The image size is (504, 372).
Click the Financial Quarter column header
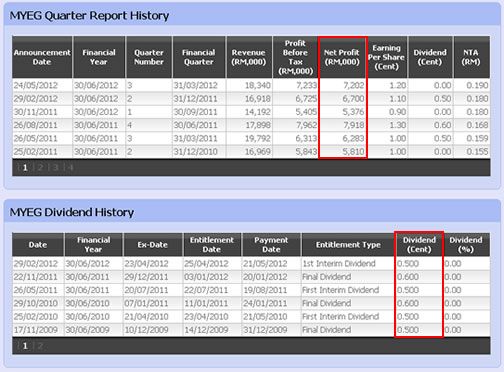(199, 57)
